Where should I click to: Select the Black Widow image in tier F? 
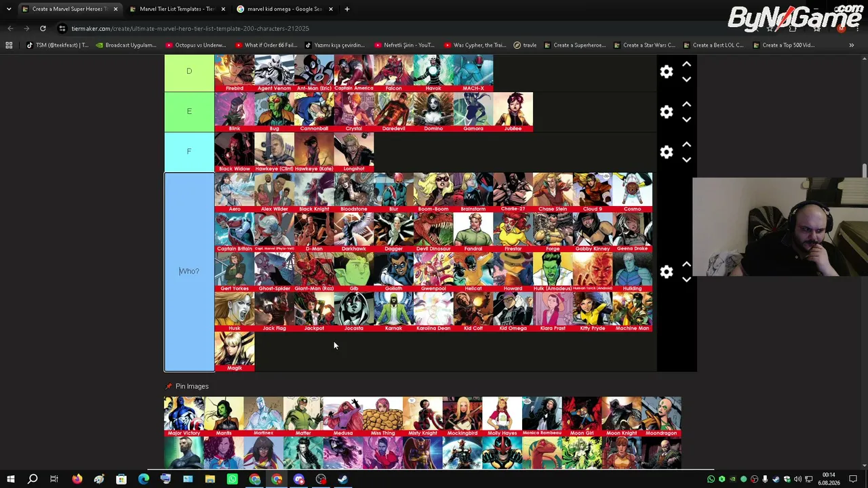click(x=235, y=152)
